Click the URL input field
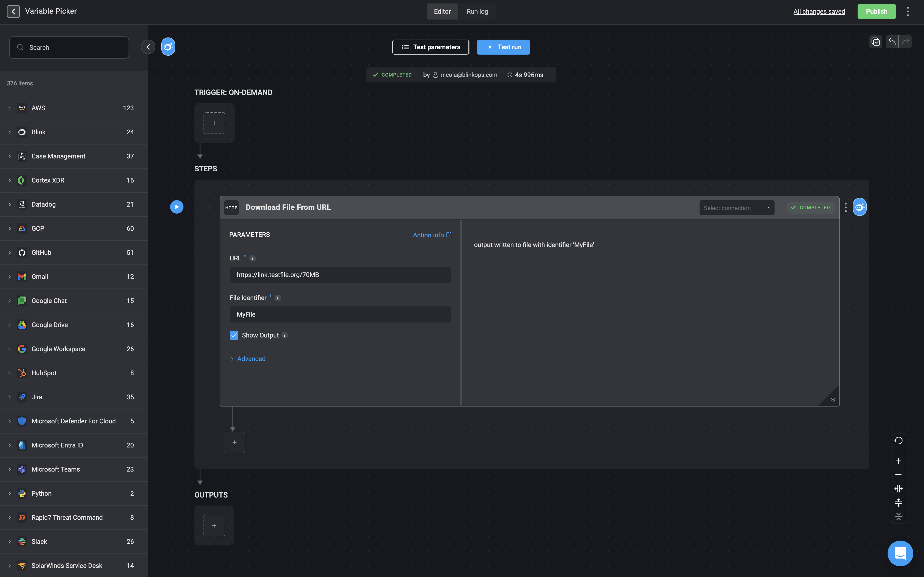The width and height of the screenshot is (924, 577). (x=340, y=275)
